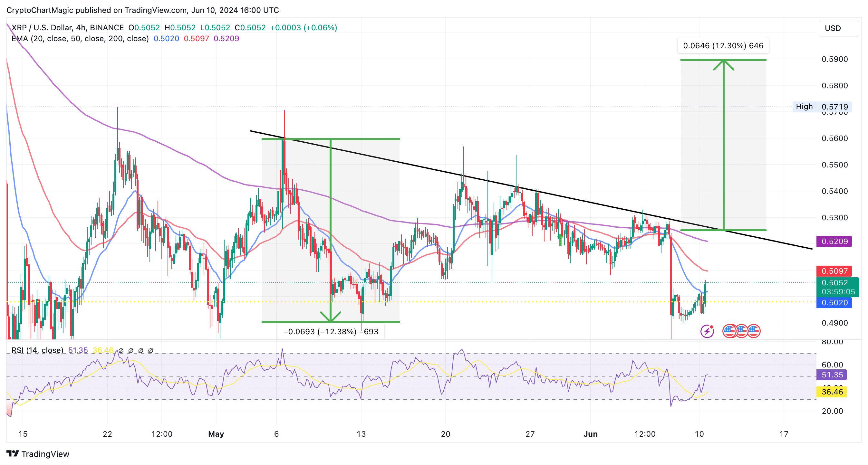868x465 pixels.
Task: Click the 0.5900 price axis label
Action: pos(834,59)
